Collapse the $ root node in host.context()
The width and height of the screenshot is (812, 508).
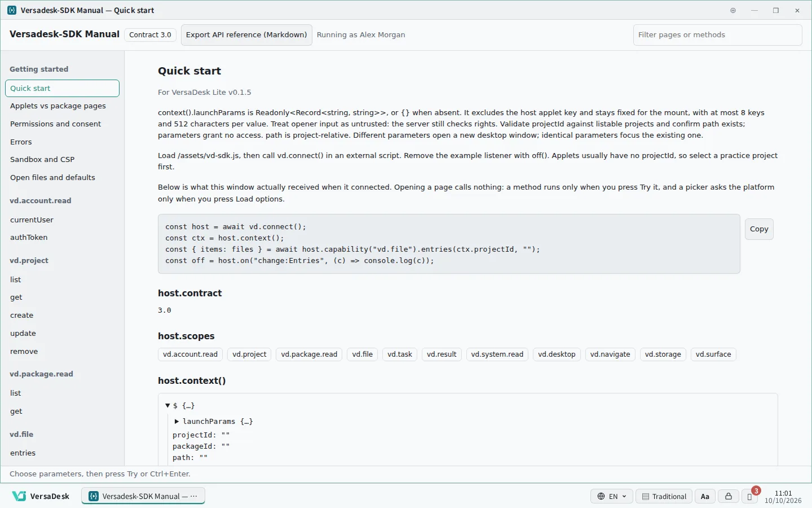tap(167, 405)
